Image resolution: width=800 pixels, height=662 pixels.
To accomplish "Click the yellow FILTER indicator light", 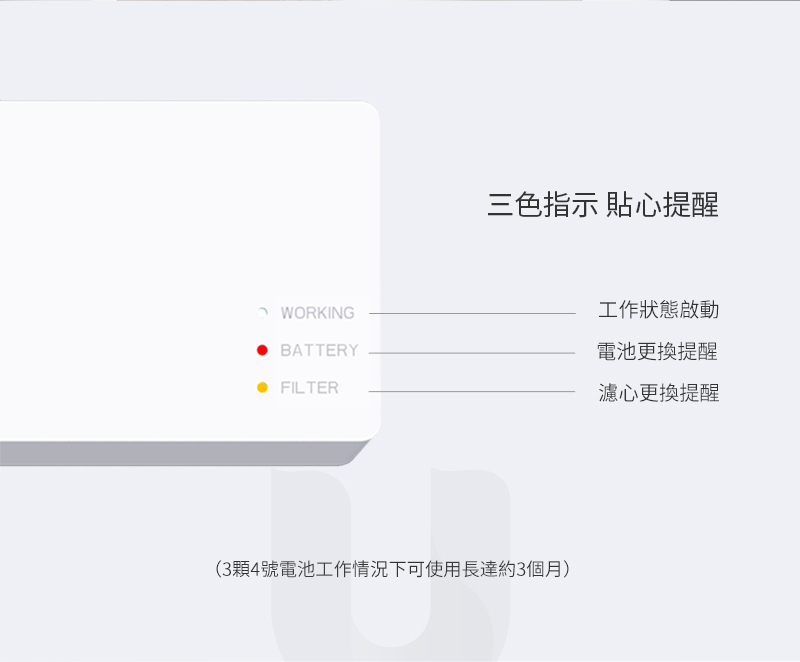I will [262, 387].
